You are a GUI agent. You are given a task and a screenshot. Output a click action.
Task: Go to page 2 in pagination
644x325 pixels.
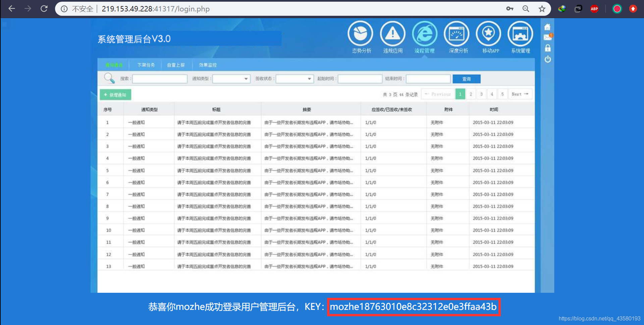471,94
